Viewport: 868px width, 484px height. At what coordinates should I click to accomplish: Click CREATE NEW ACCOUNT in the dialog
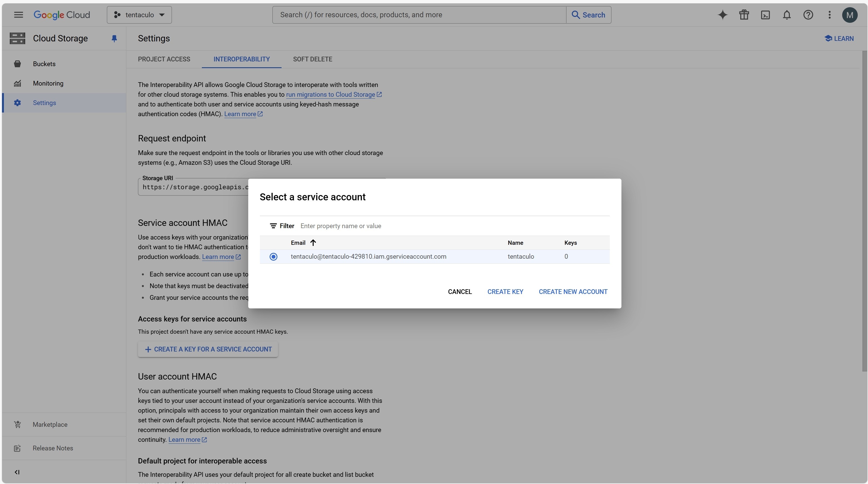pos(573,292)
